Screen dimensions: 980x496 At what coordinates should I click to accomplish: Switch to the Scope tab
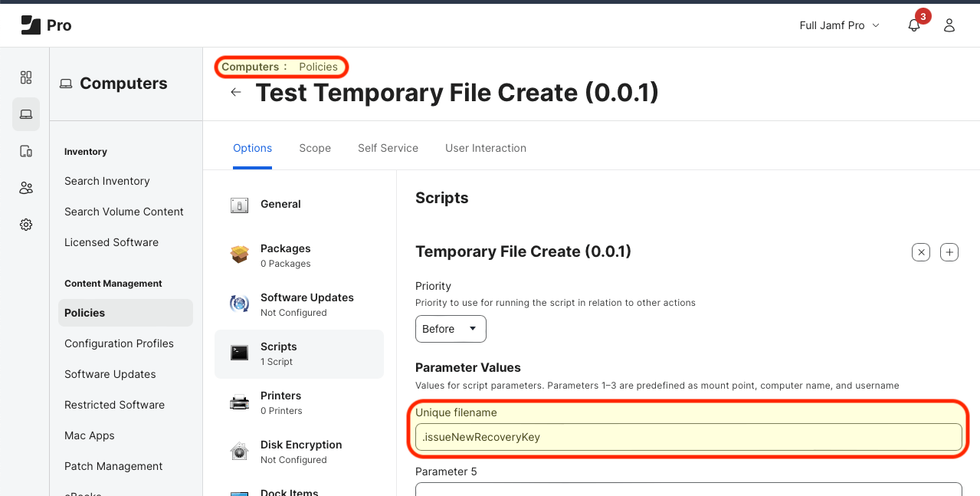point(315,148)
